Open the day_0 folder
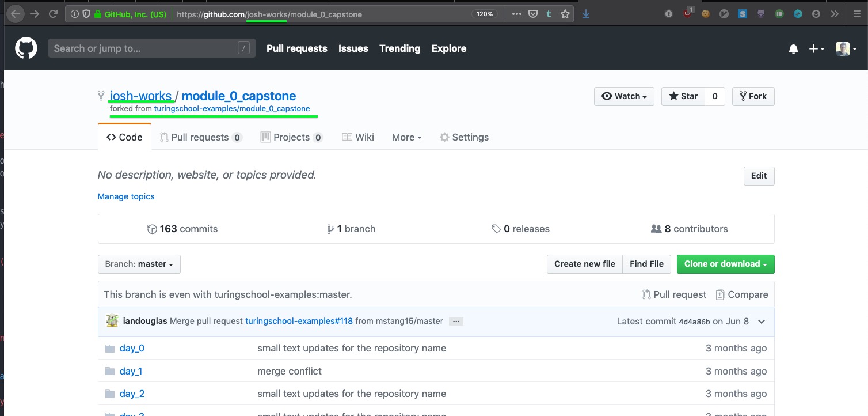The image size is (868, 416). [x=132, y=348]
